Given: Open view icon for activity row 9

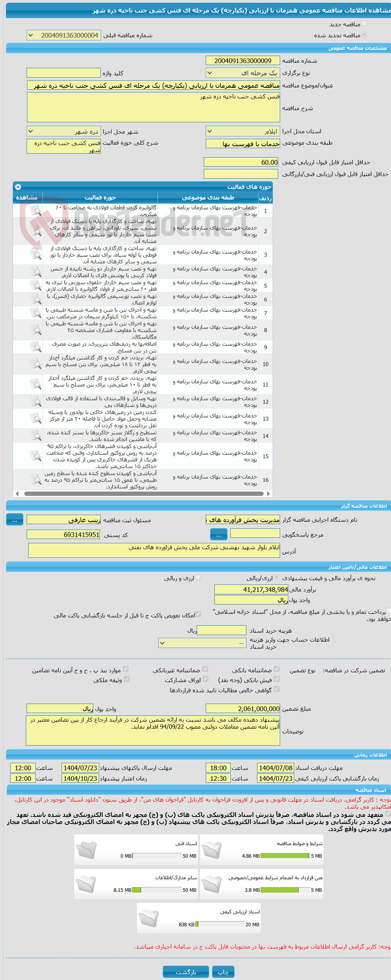Looking at the screenshot, I should [x=36, y=347].
